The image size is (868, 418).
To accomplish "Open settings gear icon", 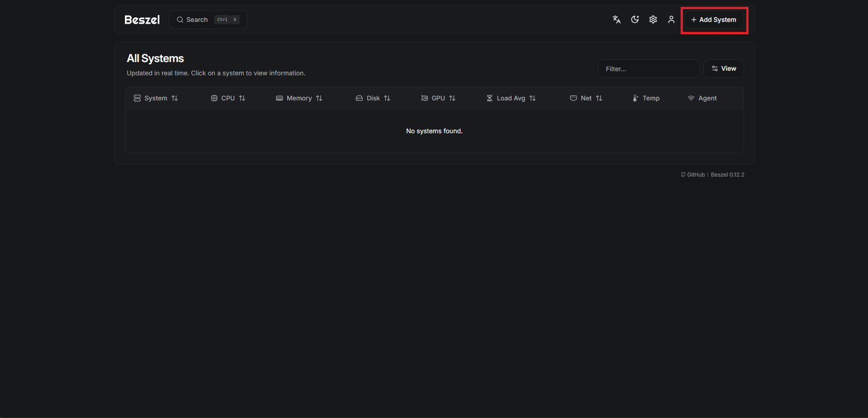I will click(653, 20).
